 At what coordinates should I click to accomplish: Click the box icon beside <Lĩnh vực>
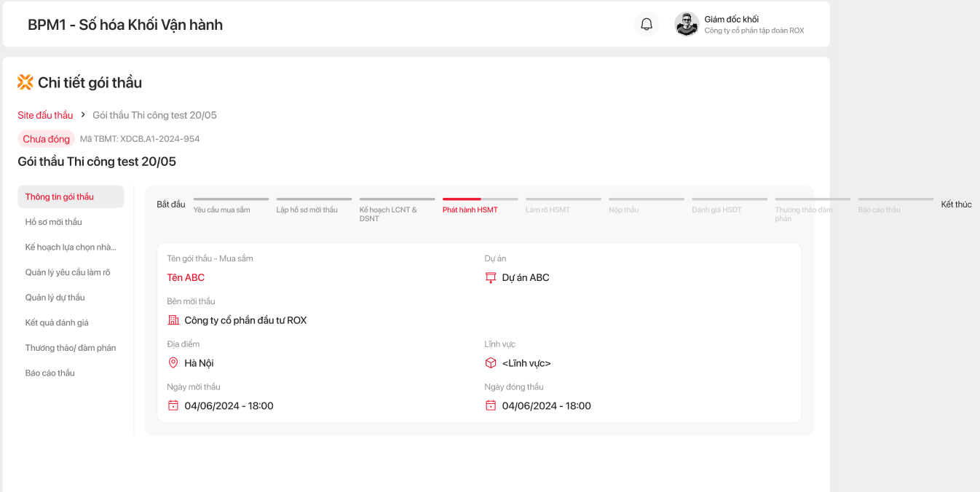point(491,363)
